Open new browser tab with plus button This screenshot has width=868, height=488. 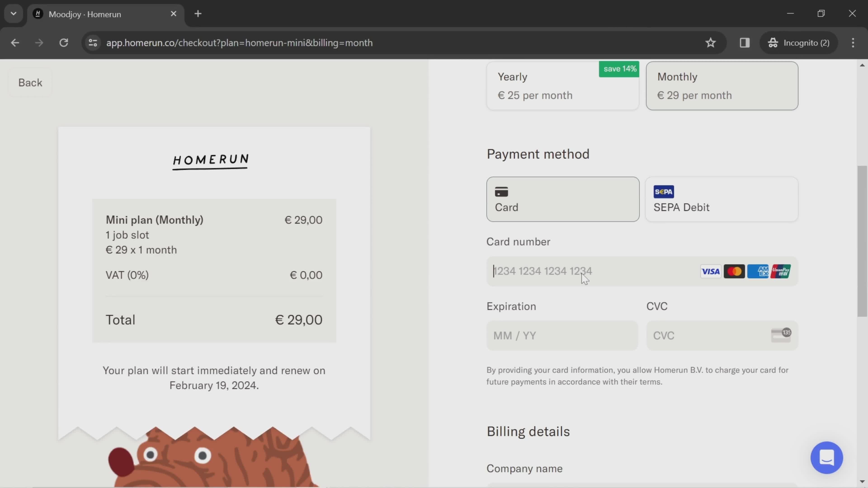pos(198,13)
